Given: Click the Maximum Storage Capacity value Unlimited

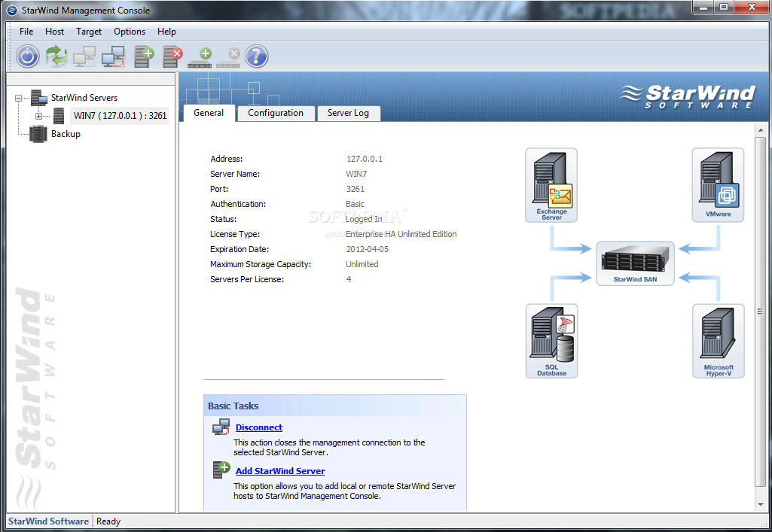Looking at the screenshot, I should click(x=362, y=264).
